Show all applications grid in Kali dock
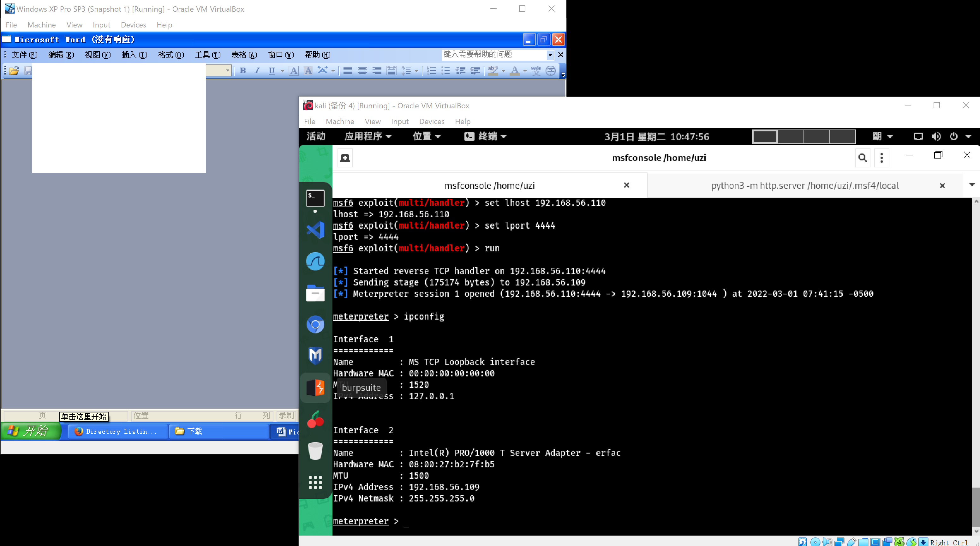 point(315,482)
